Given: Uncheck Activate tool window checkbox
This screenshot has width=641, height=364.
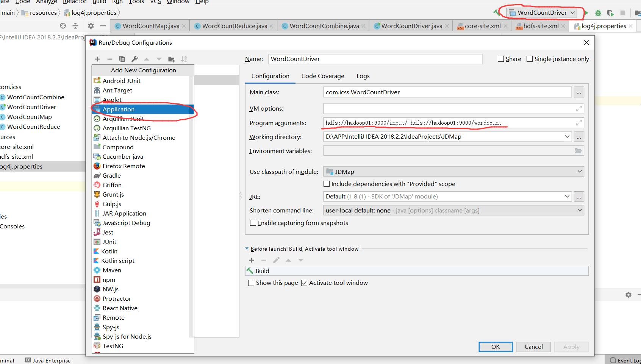Looking at the screenshot, I should click(x=304, y=283).
